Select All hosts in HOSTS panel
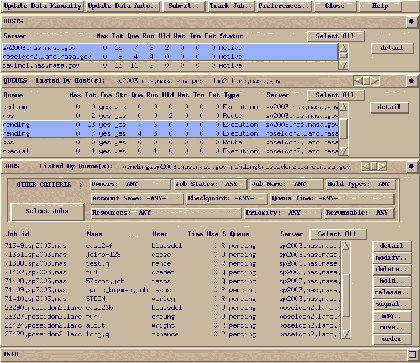This screenshot has height=363, width=420. (x=335, y=36)
